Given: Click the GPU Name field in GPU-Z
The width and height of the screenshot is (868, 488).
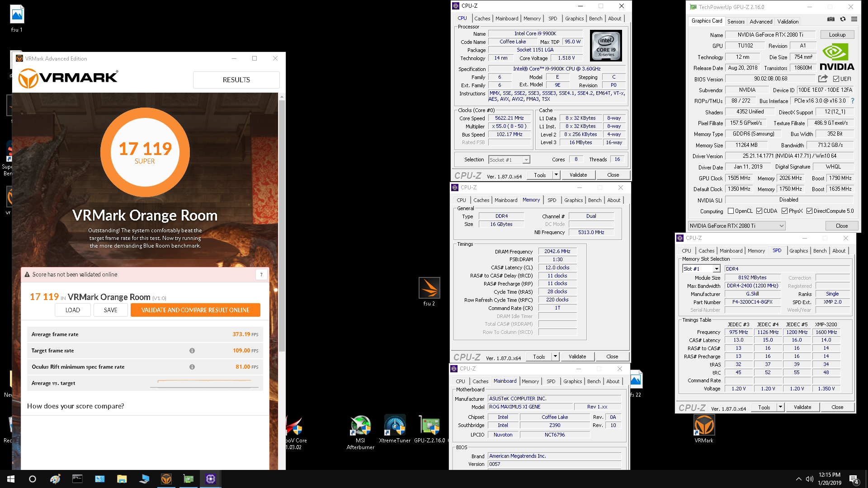Looking at the screenshot, I should pyautogui.click(x=770, y=35).
